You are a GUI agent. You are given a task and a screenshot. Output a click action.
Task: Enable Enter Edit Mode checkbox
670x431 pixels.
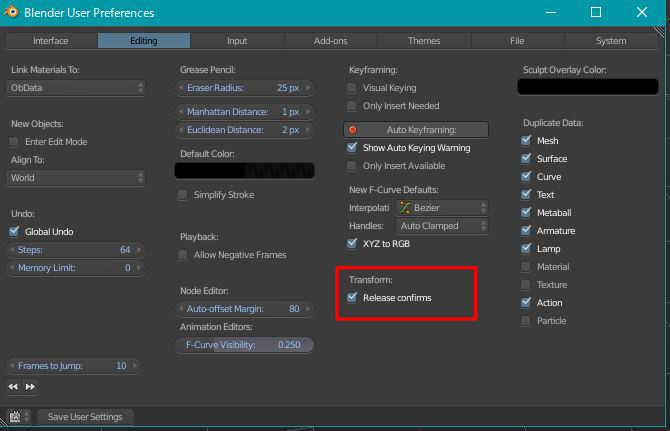(14, 141)
